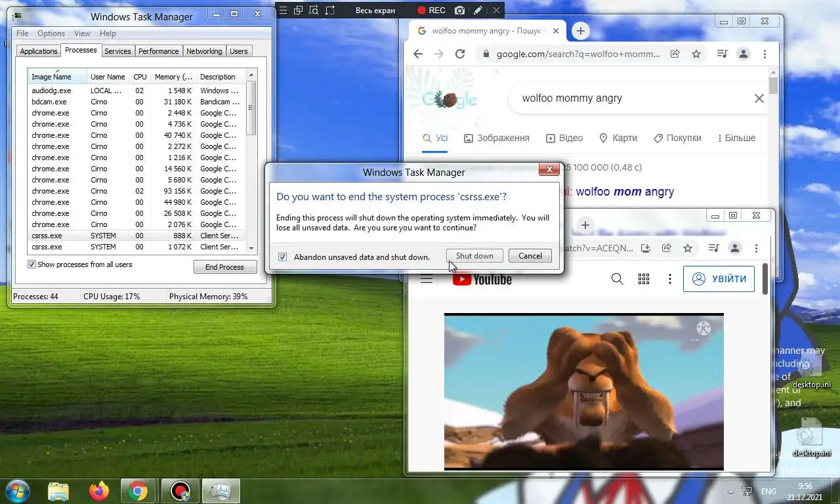Take a screenshot with Bandicam camera icon
The height and width of the screenshot is (504, 840).
point(460,10)
